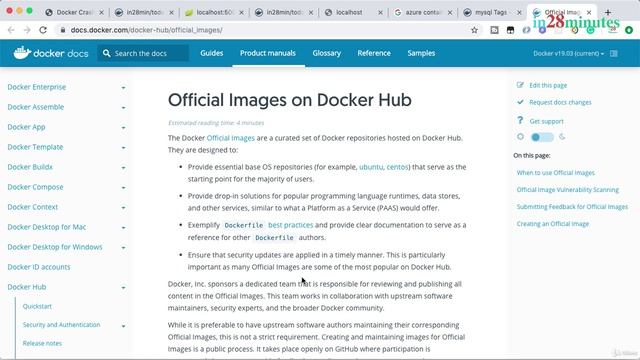Open the Docker v19.03 version dropdown
Image resolution: width=640 pixels, height=360 pixels.
tap(569, 53)
